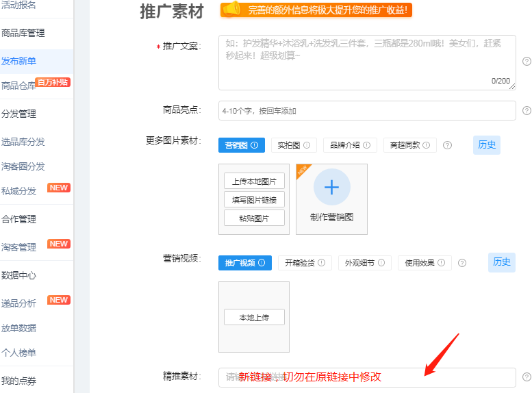Click help icon after 商超同款 tab row
The image size is (532, 393).
(447, 145)
